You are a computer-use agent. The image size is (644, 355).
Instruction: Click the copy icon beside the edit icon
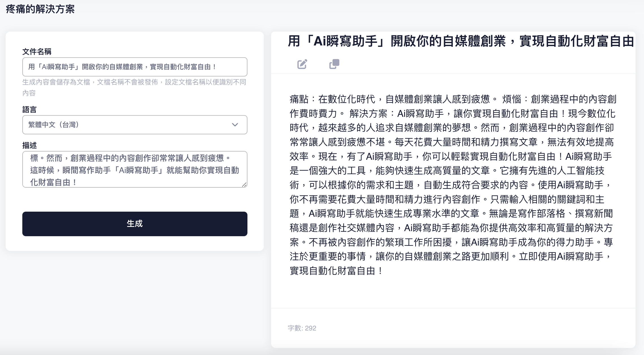coord(334,64)
